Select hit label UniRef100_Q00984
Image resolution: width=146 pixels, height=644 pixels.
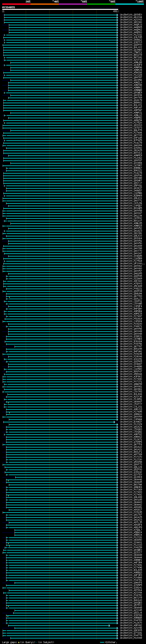131,163
